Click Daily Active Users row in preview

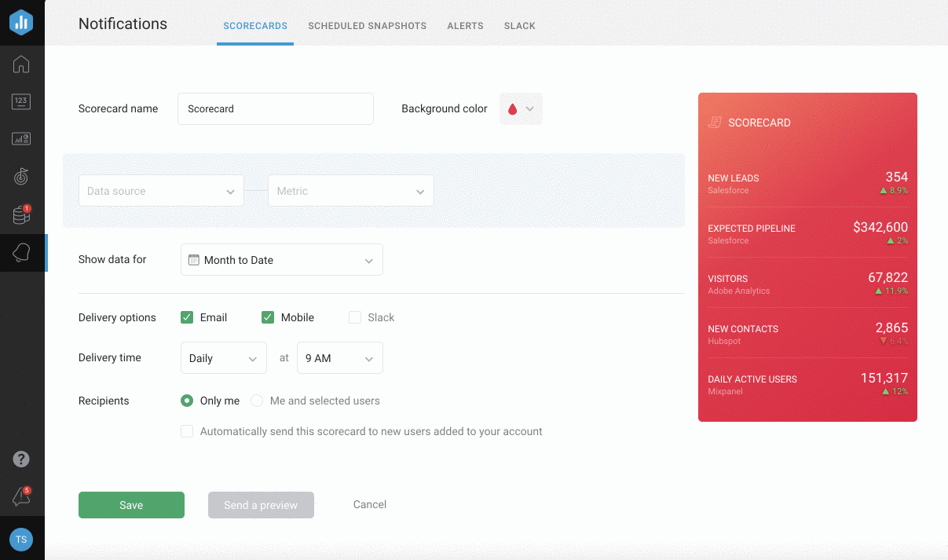(807, 383)
